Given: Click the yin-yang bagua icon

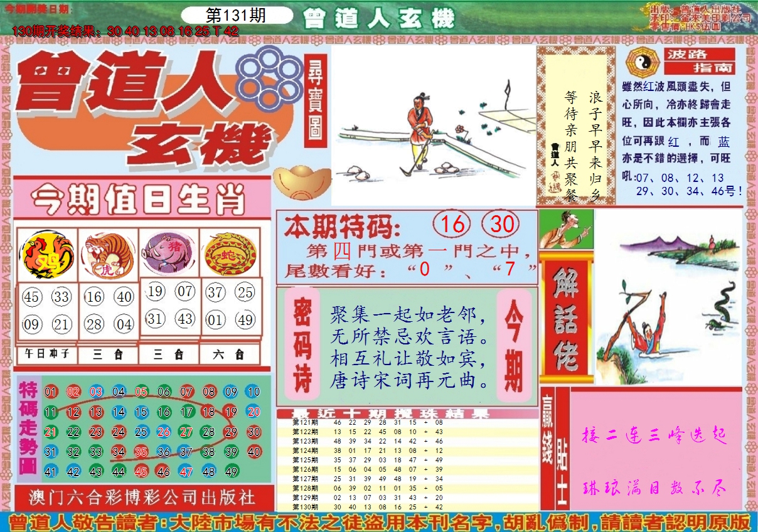Looking at the screenshot, I should (x=643, y=61).
